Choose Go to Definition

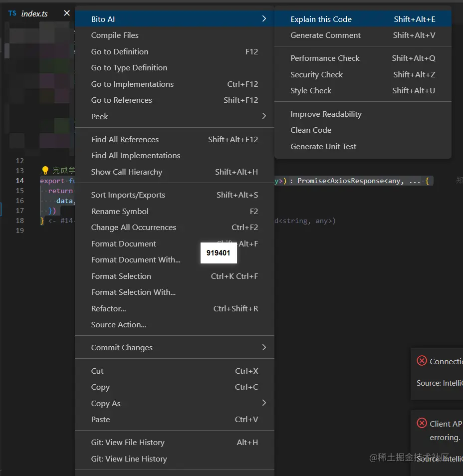tap(175, 51)
